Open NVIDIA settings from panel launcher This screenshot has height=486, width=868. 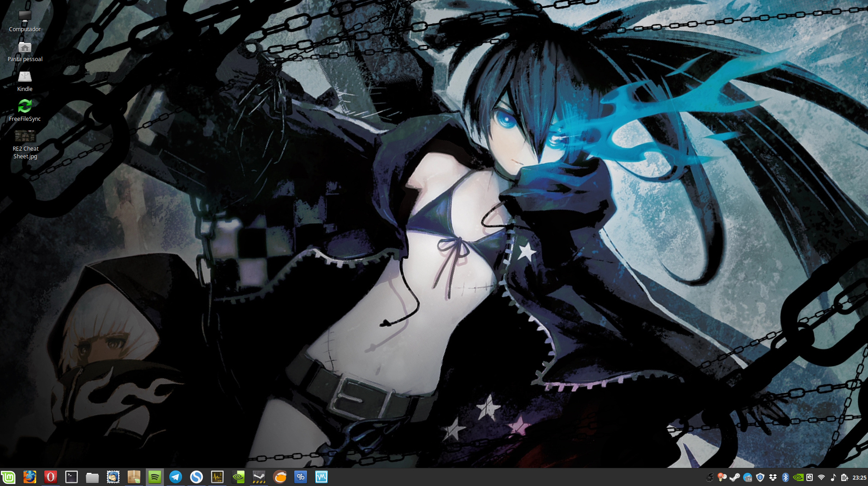point(238,477)
